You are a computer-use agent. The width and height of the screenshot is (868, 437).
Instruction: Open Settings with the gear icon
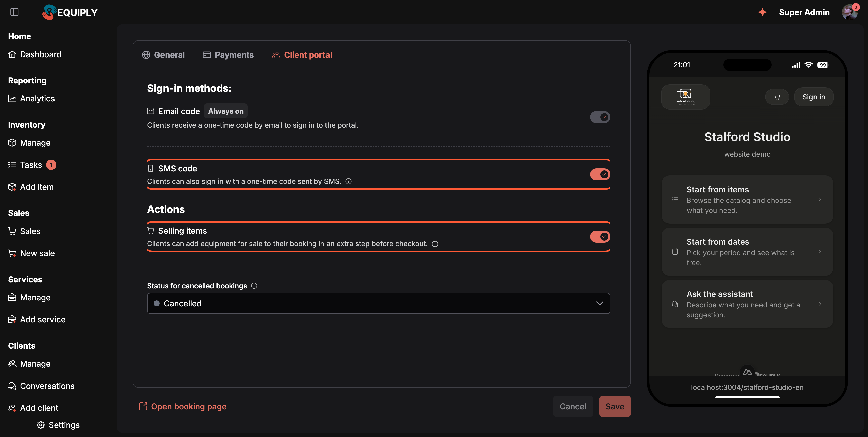(x=58, y=425)
